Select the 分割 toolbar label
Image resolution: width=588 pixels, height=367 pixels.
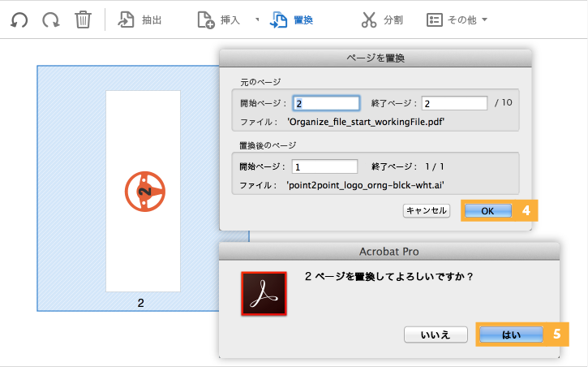(393, 19)
